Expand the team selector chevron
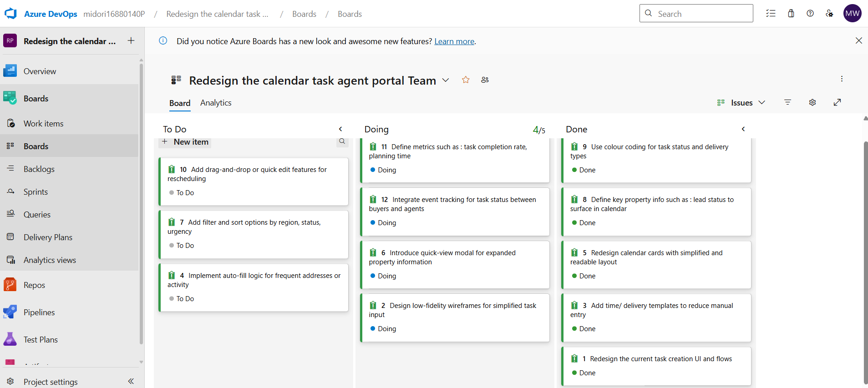 446,80
